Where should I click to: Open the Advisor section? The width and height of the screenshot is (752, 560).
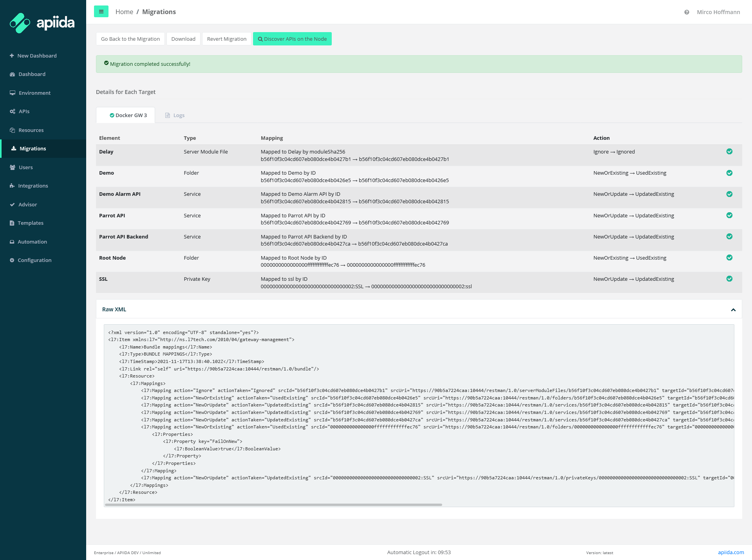click(27, 204)
